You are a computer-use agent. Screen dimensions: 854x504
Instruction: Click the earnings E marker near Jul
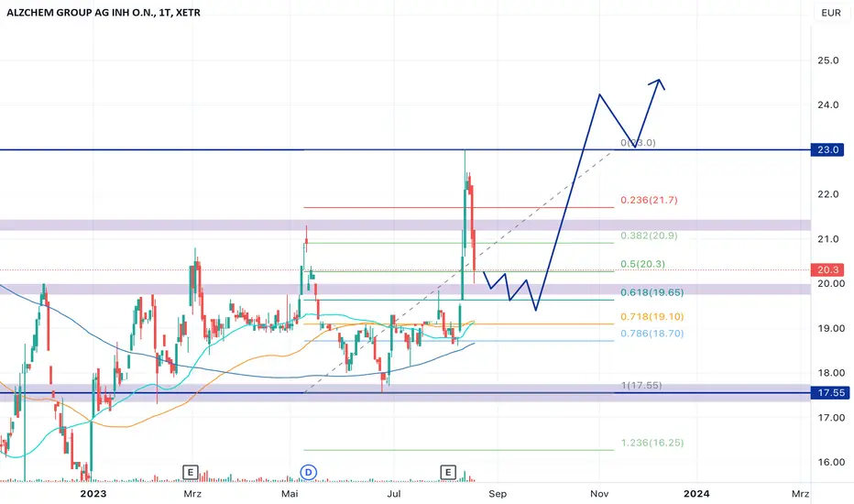click(x=448, y=472)
